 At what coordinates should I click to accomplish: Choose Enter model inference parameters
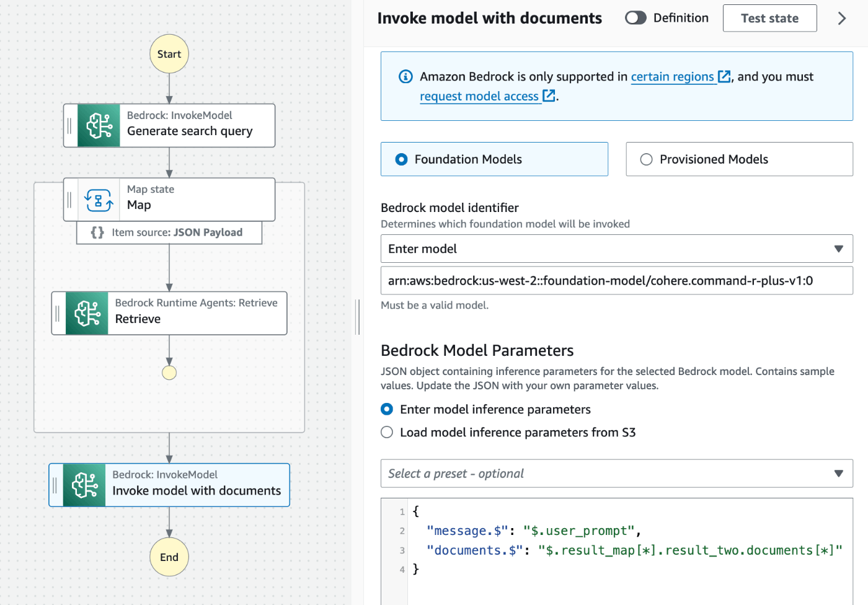pos(387,409)
